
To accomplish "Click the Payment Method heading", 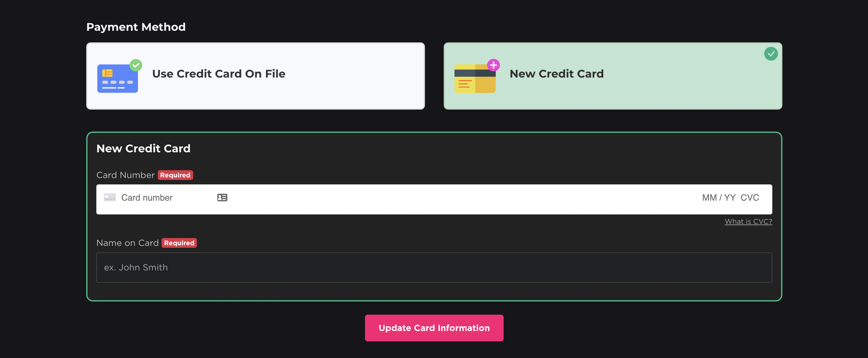I will point(136,27).
